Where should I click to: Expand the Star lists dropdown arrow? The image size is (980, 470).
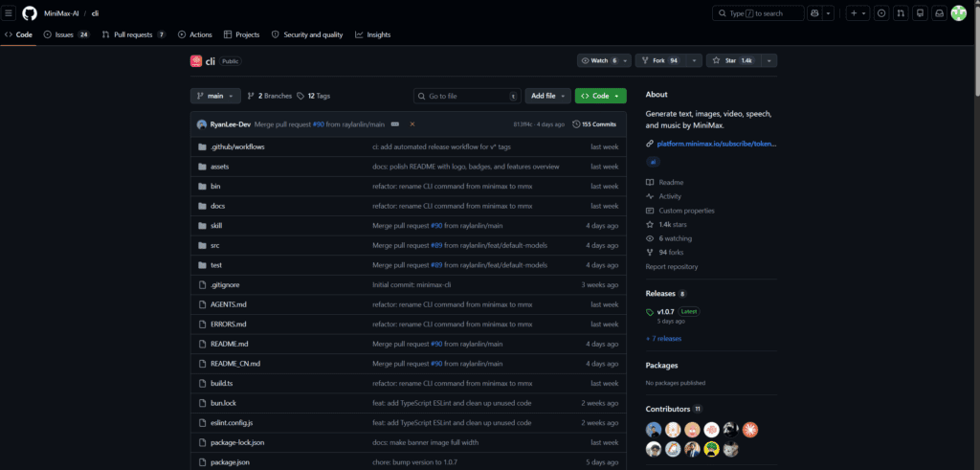[x=768, y=60]
